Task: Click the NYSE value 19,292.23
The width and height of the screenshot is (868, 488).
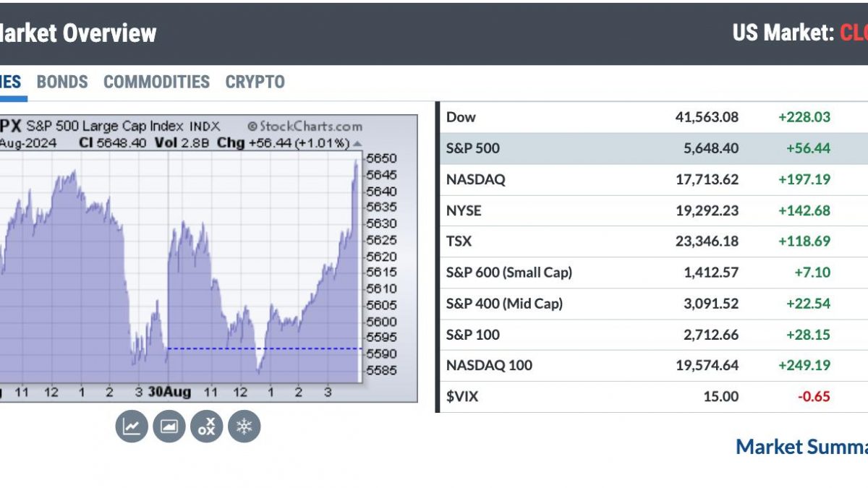Action: (x=706, y=210)
